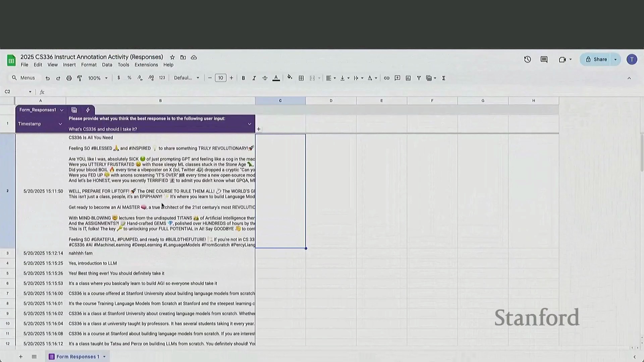
Task: Select the paint format tool
Action: click(x=79, y=78)
